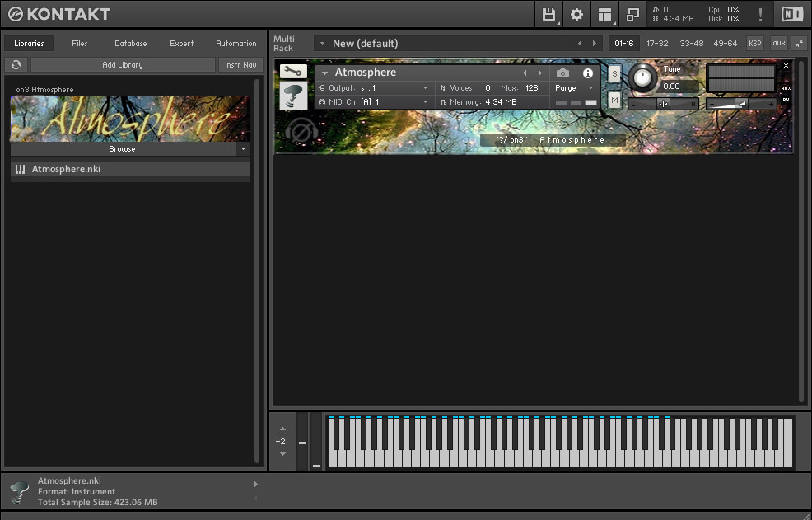Select the next multi preset arrow

[594, 44]
